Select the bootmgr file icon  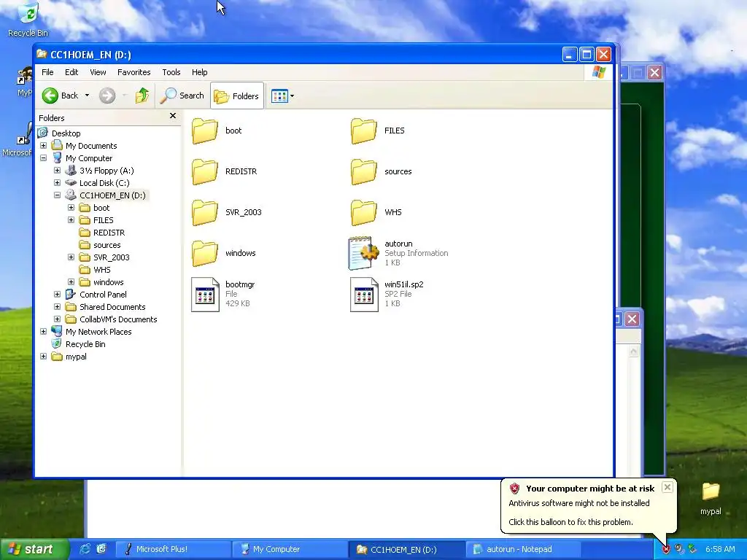click(205, 295)
